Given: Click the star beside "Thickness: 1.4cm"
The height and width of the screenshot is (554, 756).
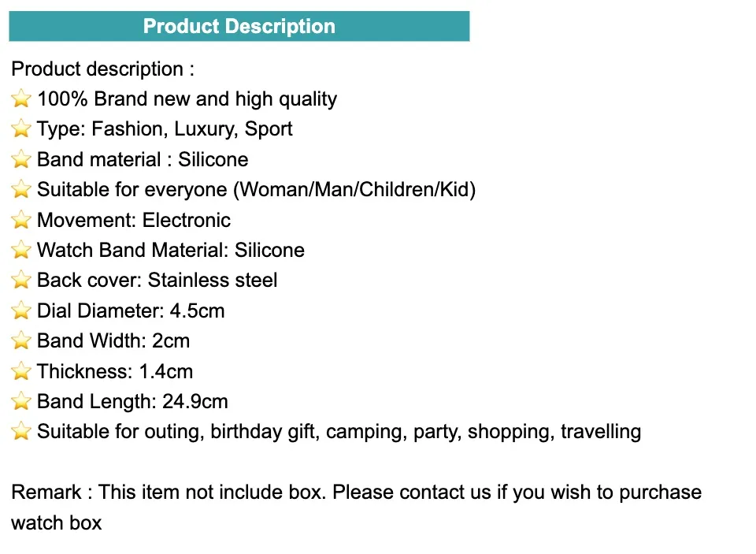Looking at the screenshot, I should [x=21, y=372].
